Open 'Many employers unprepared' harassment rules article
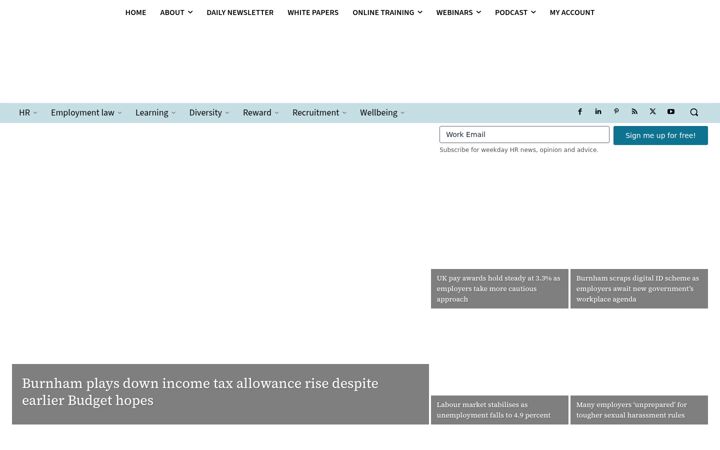720x450 pixels. point(631,410)
